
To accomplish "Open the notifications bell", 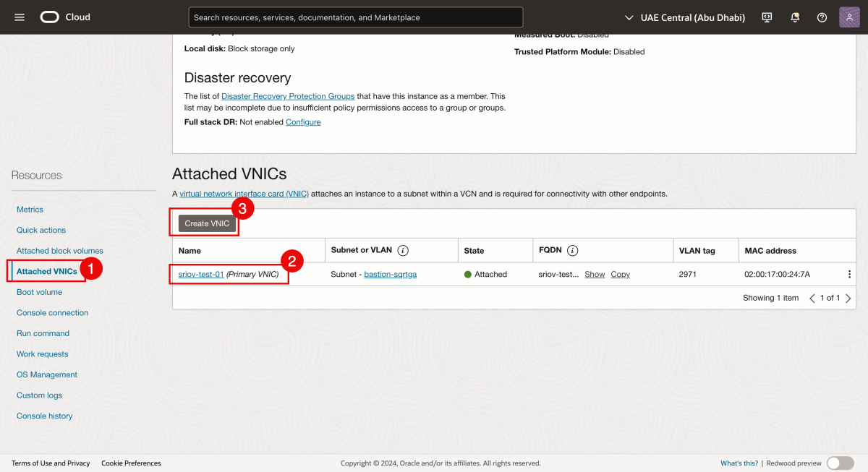I will coord(795,17).
